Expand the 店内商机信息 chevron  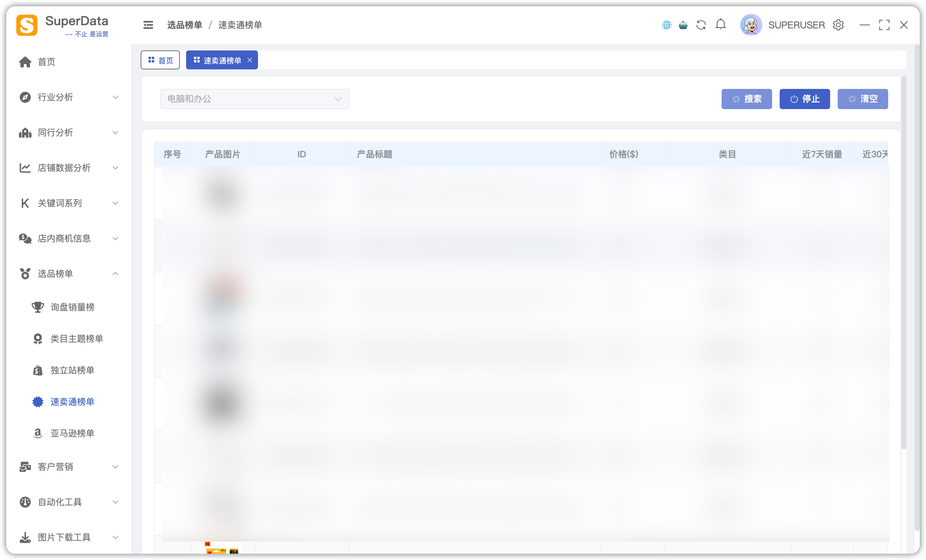(115, 239)
